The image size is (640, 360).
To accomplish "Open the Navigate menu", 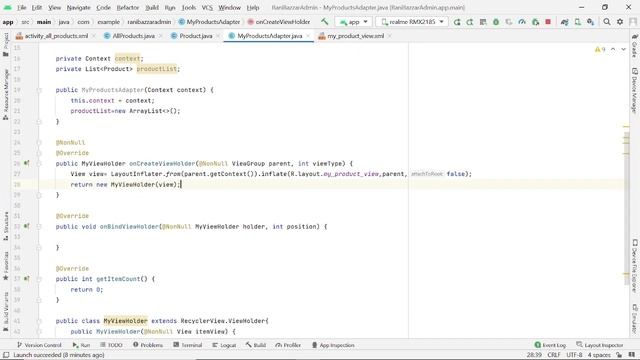I will [x=78, y=7].
